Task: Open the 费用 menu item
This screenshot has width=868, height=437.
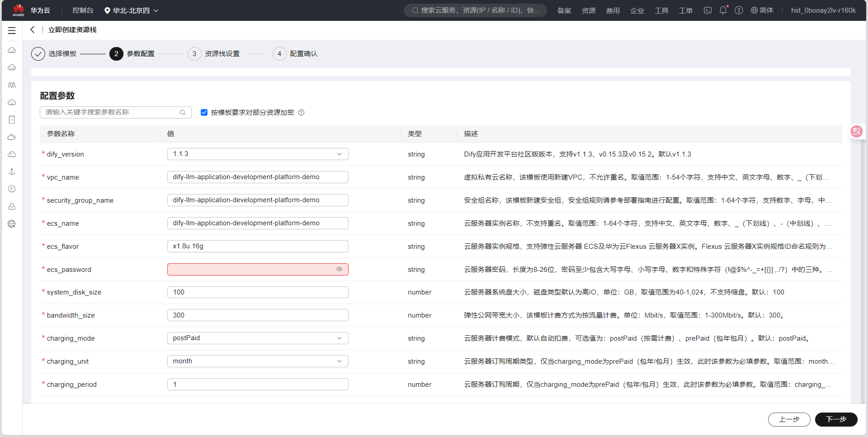Action: pos(613,10)
